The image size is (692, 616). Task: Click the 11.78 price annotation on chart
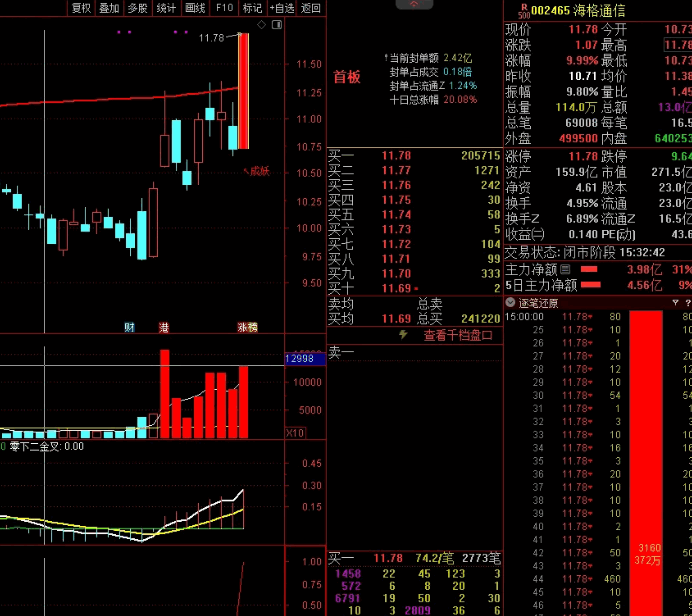coord(211,38)
